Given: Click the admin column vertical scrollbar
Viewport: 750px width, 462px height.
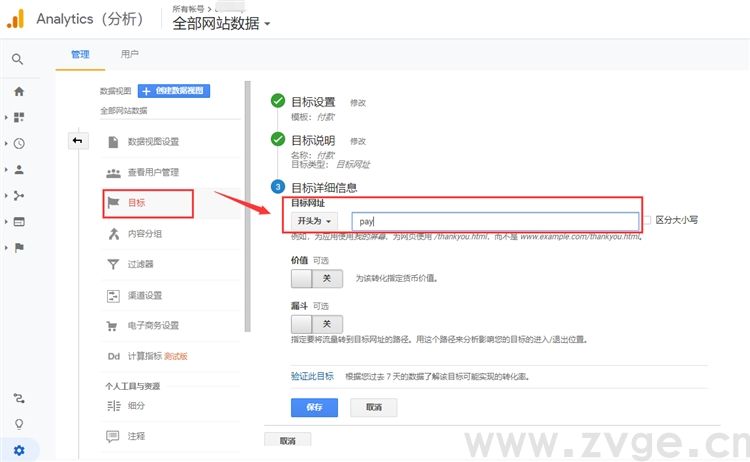Looking at the screenshot, I should pos(247,206).
